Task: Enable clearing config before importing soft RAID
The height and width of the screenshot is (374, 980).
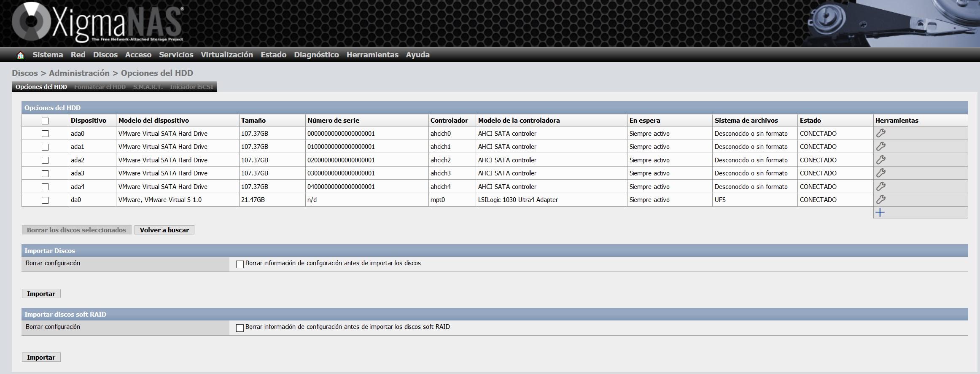Action: (240, 328)
